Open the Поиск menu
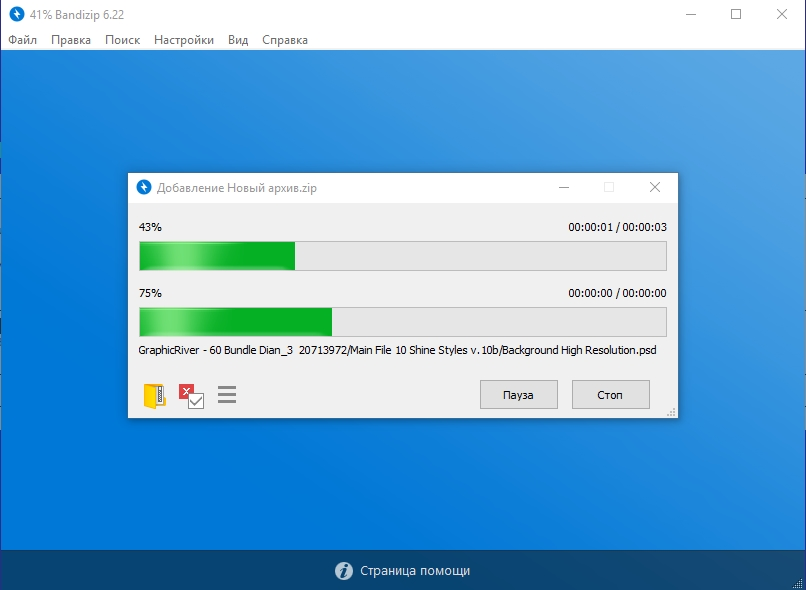Viewport: 806px width, 590px height. 122,40
